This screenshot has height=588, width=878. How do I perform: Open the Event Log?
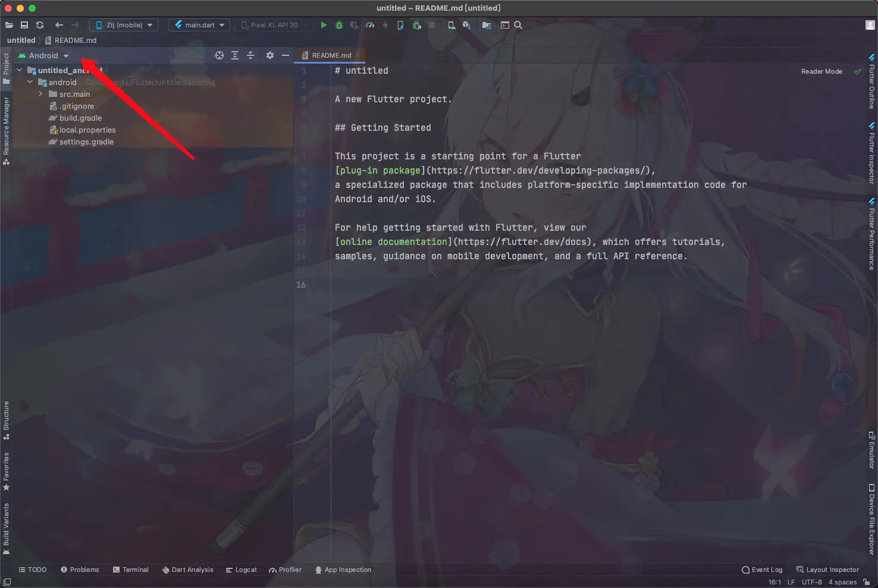[x=762, y=570]
